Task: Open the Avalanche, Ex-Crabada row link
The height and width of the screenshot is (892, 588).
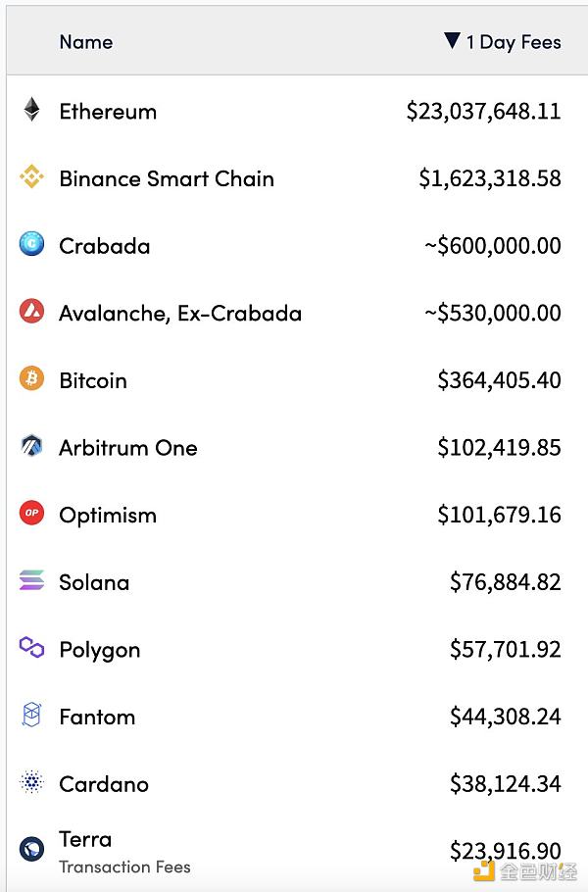Action: point(180,314)
